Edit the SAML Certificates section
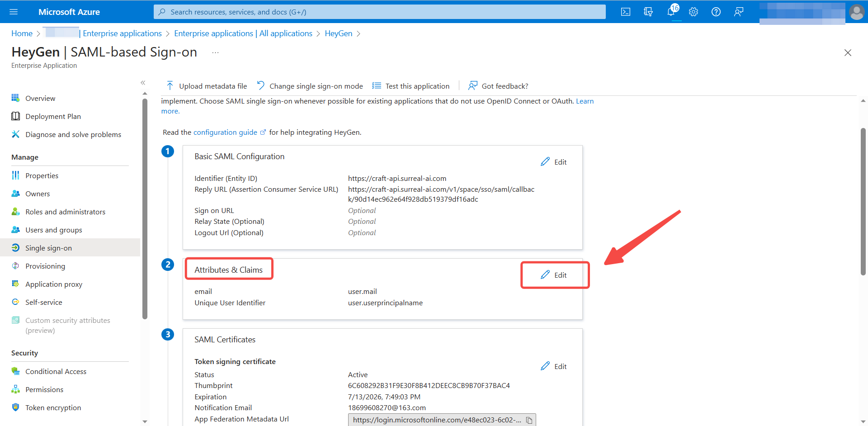868x426 pixels. (x=554, y=366)
